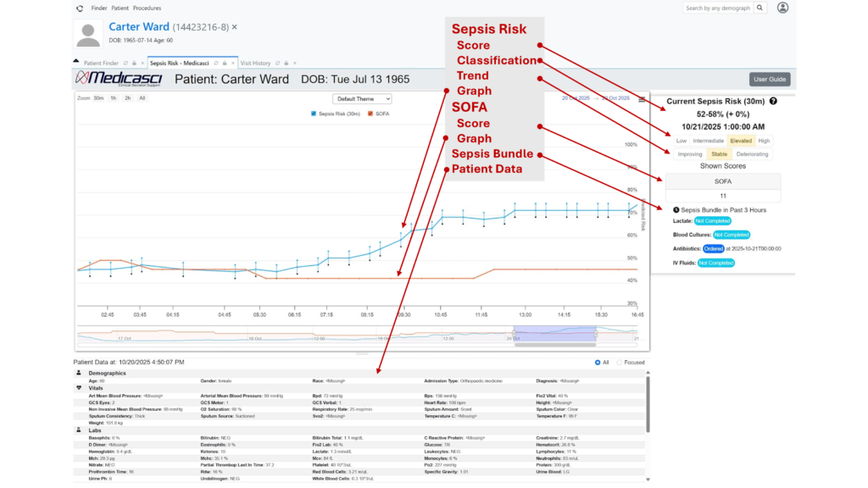Collapse the tab bar using the up arrow
This screenshot has width=868, height=488.
click(x=77, y=61)
